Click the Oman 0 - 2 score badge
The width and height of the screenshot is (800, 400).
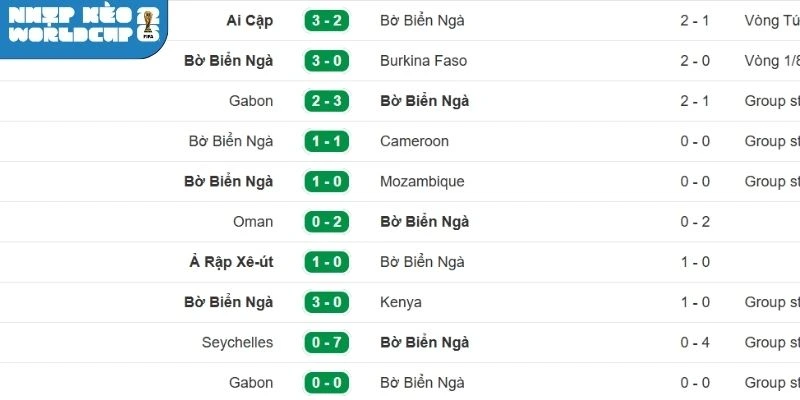[x=326, y=222]
